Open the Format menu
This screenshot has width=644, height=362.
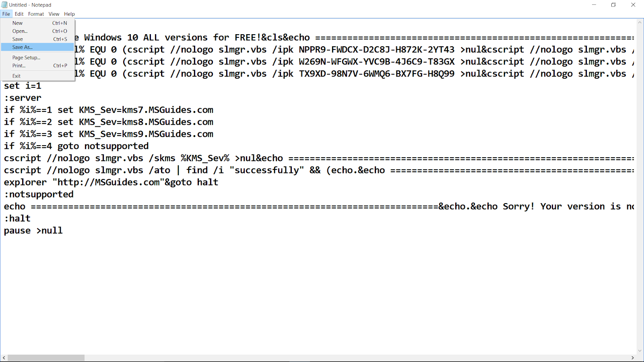pos(36,14)
